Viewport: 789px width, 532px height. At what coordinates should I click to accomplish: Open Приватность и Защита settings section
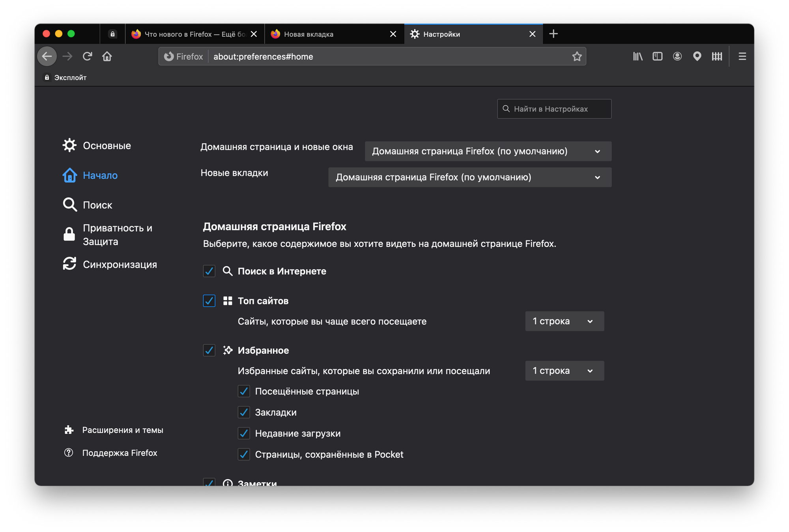pos(117,235)
